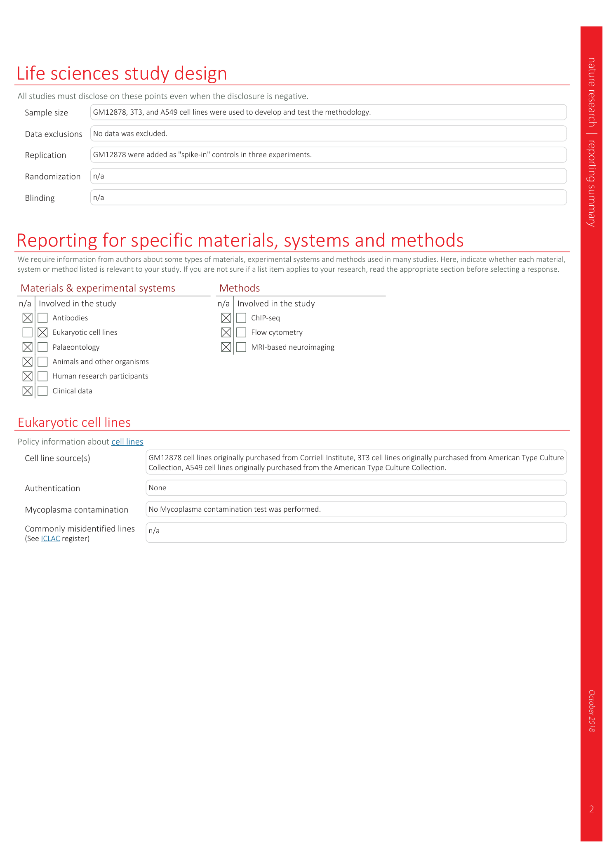Click 'Materials & experimental systems' heading

pyautogui.click(x=98, y=288)
